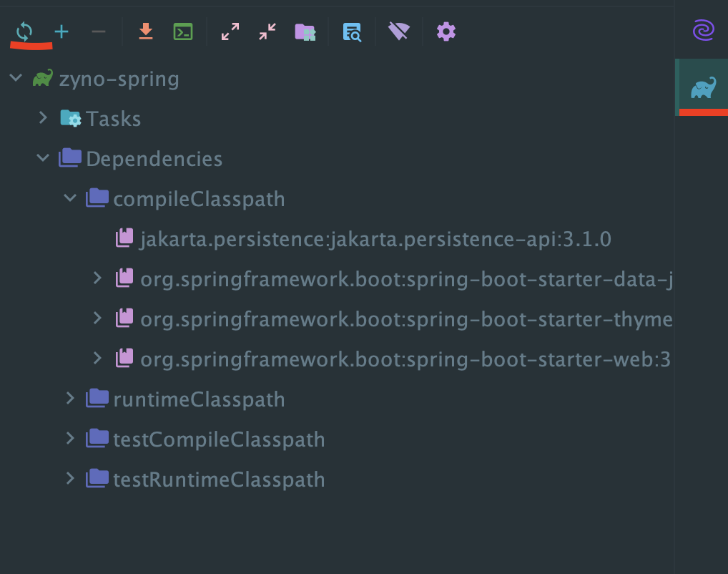Viewport: 728px width, 574px height.
Task: Select jakarta.persistence-api:3.1.0 dependency
Action: point(337,239)
